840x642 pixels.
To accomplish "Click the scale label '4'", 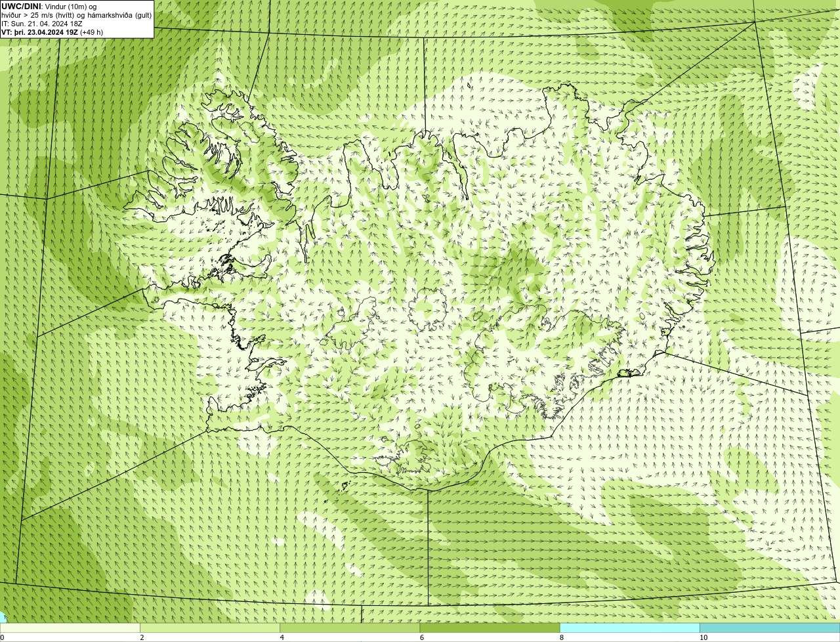I will pyautogui.click(x=282, y=637).
